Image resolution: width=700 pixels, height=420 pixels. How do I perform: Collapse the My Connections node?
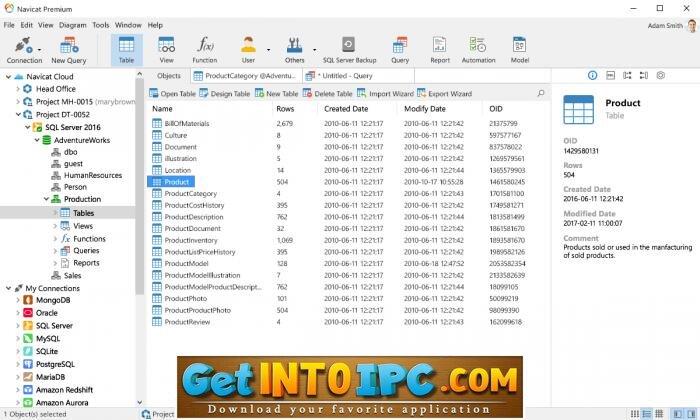(x=8, y=288)
